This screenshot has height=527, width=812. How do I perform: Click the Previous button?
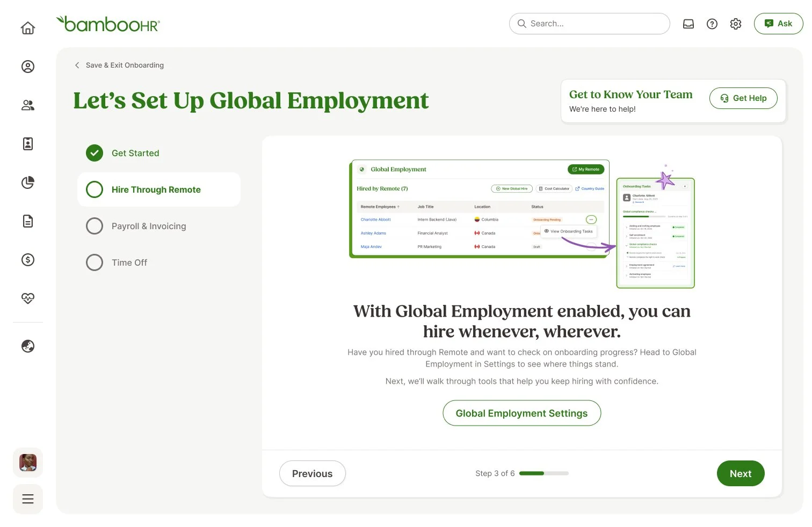(x=313, y=473)
